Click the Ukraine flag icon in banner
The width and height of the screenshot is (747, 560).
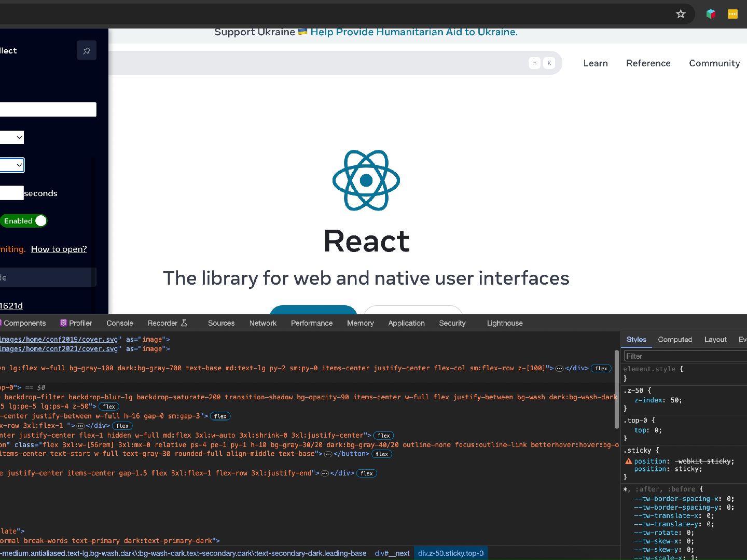pos(302,32)
